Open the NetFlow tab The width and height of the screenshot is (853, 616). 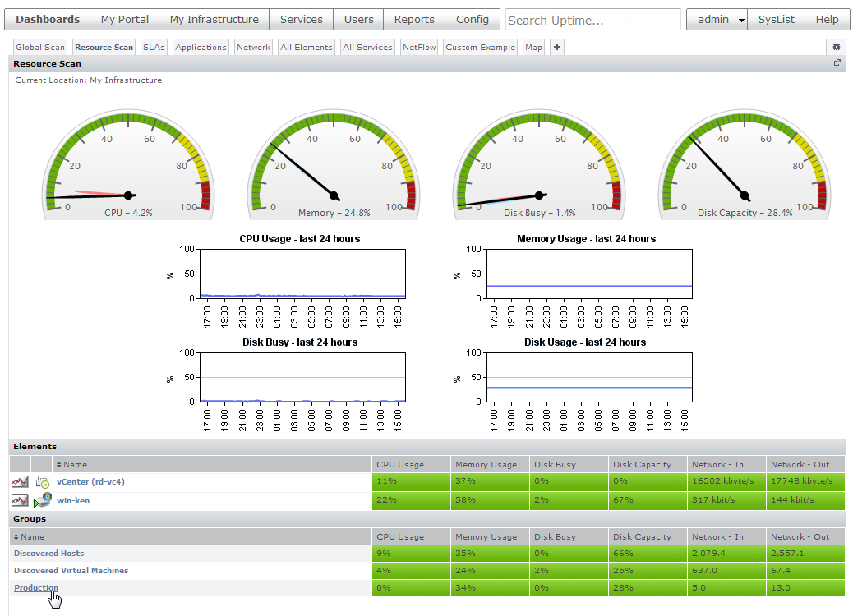click(x=419, y=48)
